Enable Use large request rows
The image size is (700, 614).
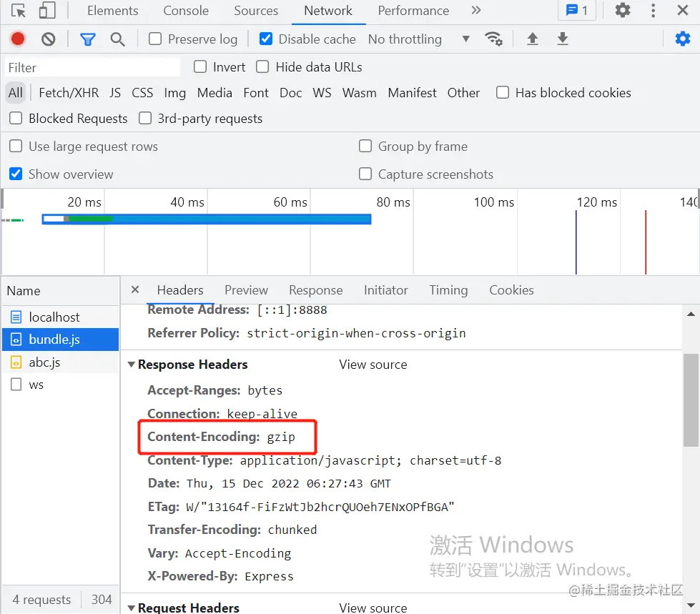16,147
